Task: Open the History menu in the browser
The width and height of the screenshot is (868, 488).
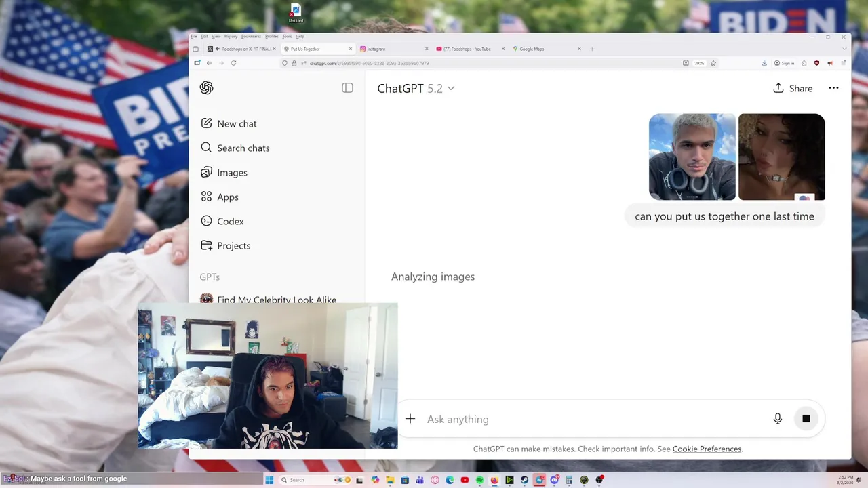Action: [x=231, y=36]
